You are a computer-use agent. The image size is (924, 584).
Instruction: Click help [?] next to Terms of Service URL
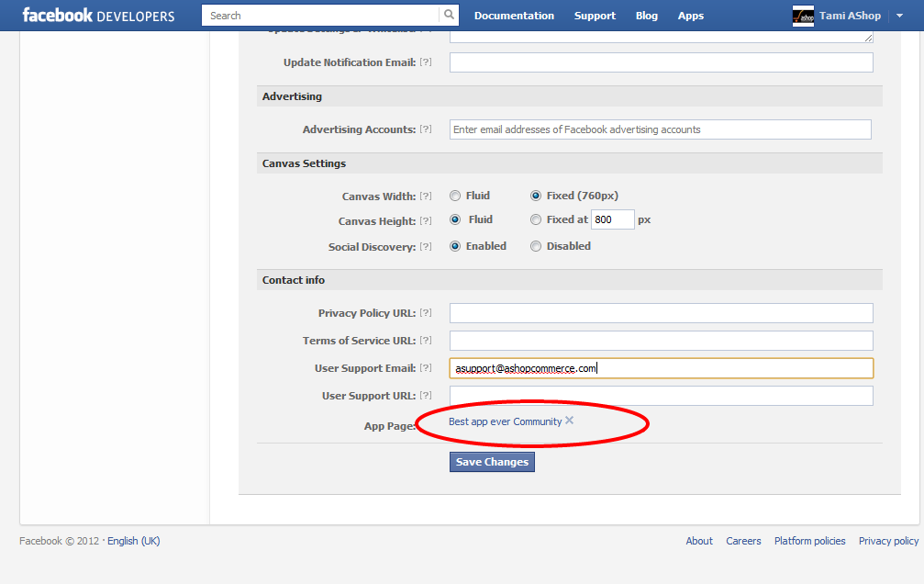(426, 341)
